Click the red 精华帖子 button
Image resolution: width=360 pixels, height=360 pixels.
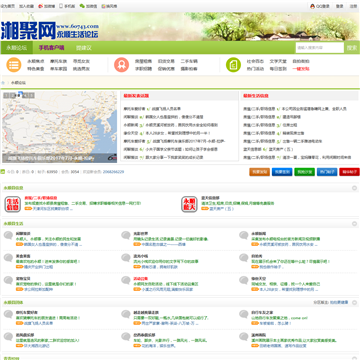349,172
